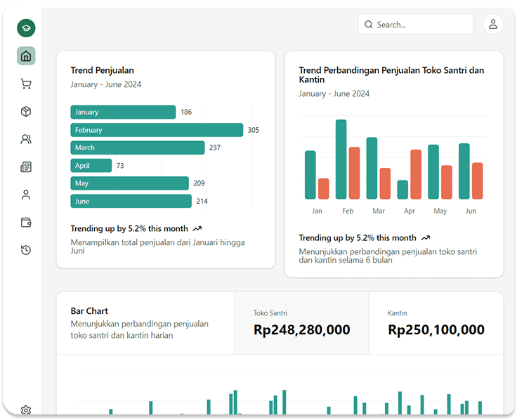Open the settings gear icon

pyautogui.click(x=26, y=410)
